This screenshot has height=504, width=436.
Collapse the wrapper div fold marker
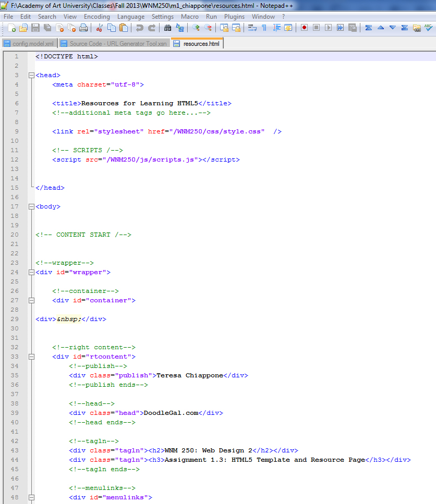31,272
